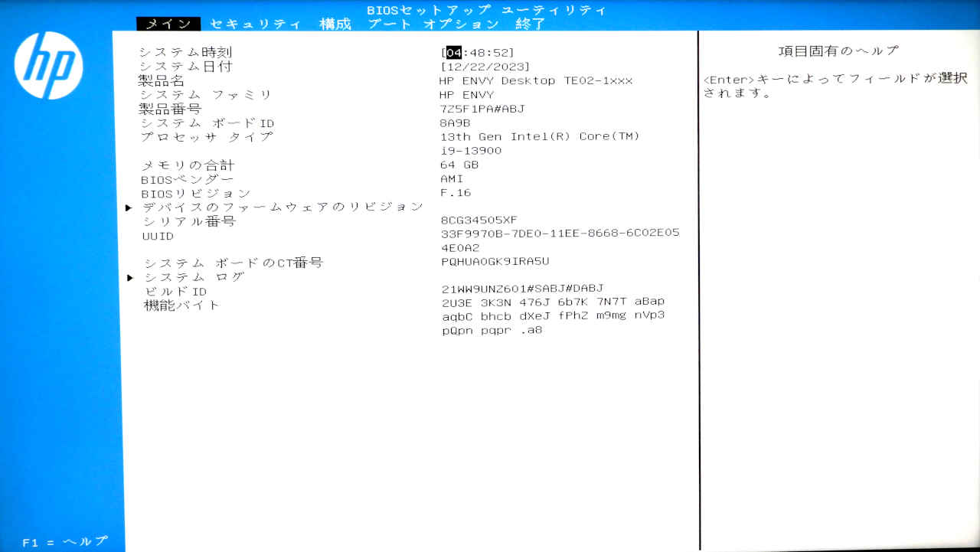Click the BIOSリビジョン value F.16
Screen dimensions: 980x552
(456, 193)
